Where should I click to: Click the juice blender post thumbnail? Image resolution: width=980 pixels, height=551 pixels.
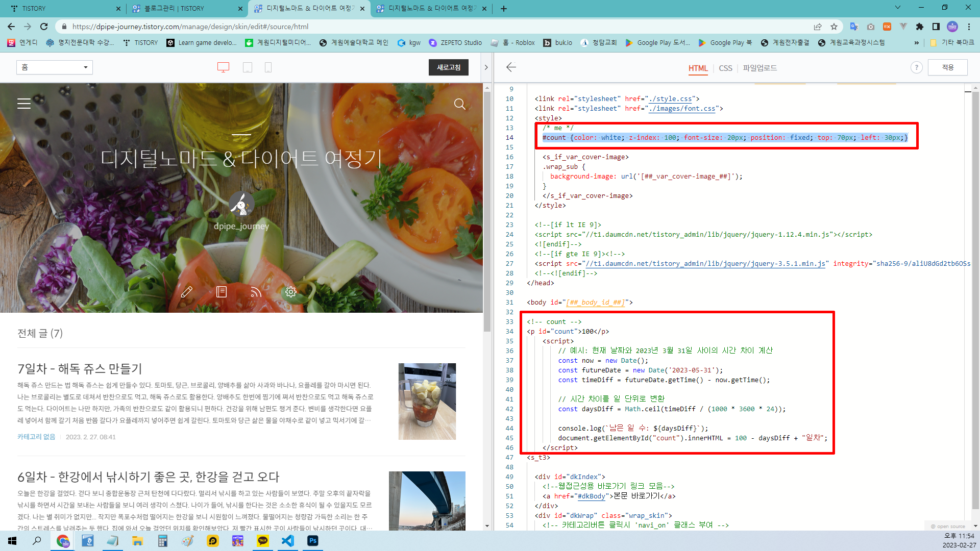click(x=427, y=402)
